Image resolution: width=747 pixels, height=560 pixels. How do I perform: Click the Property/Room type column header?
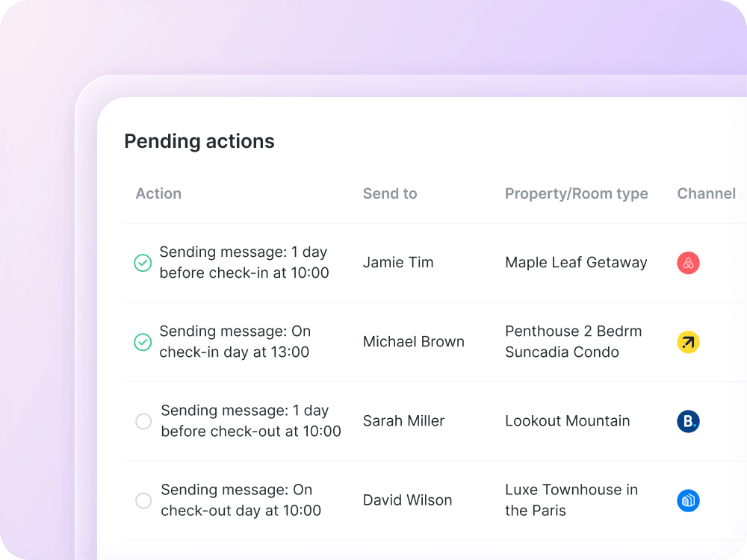(x=576, y=193)
